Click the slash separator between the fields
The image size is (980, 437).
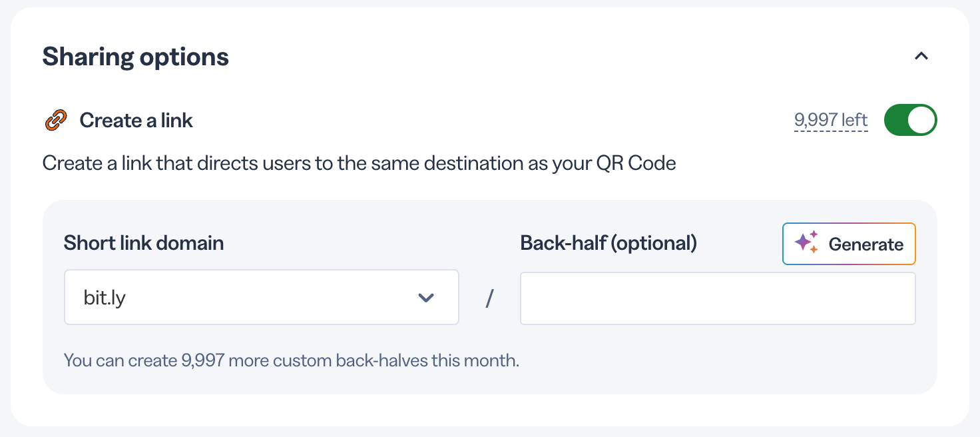489,298
